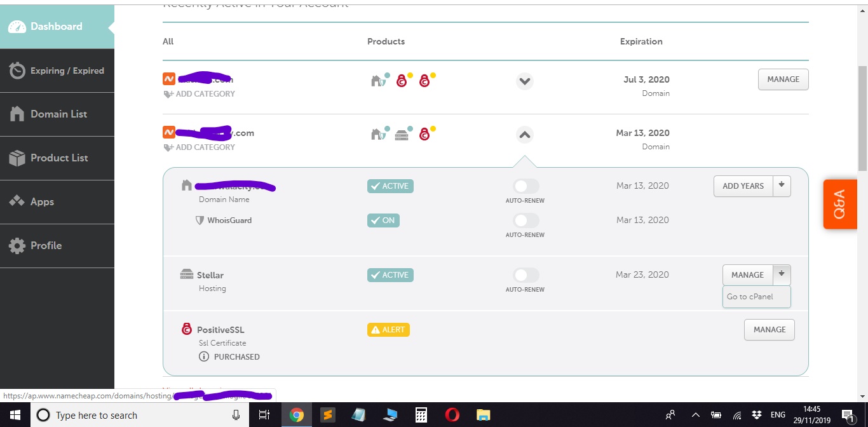The width and height of the screenshot is (868, 427).
Task: Open Product List in sidebar
Action: (x=57, y=158)
